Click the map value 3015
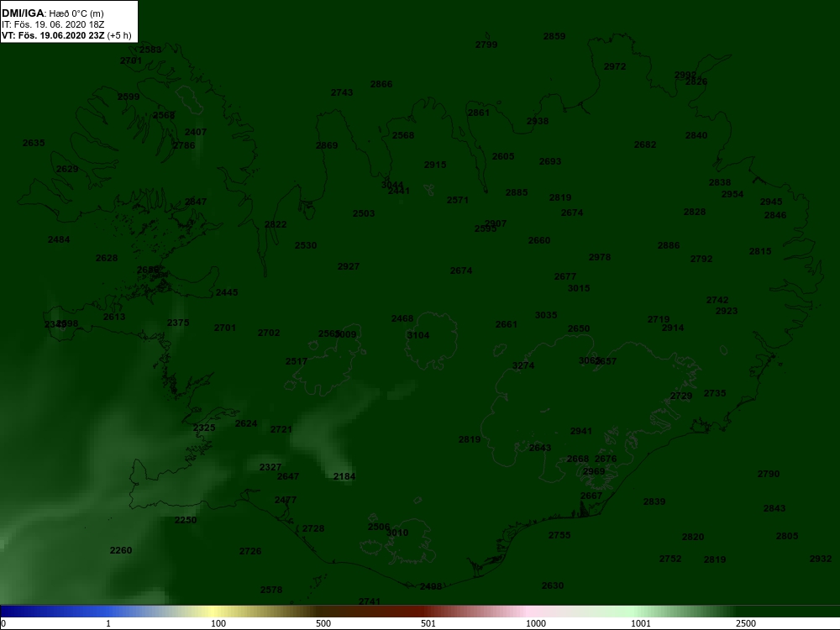 tap(579, 288)
